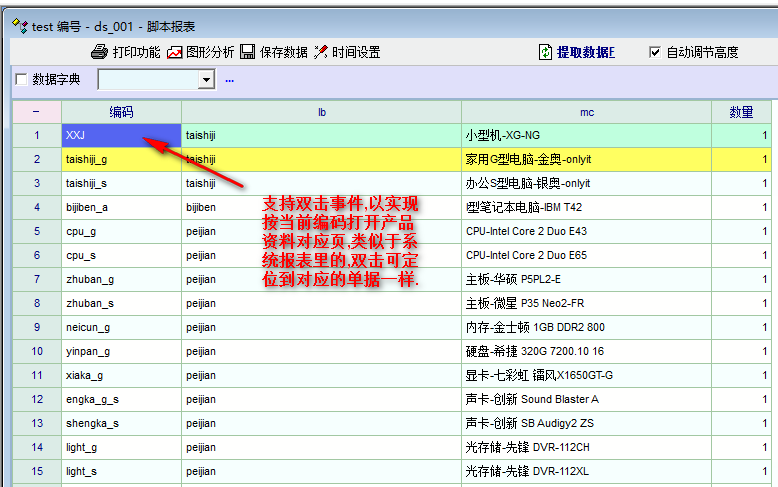The height and width of the screenshot is (487, 778).
Task: Click the 编码 column header
Action: click(x=121, y=112)
